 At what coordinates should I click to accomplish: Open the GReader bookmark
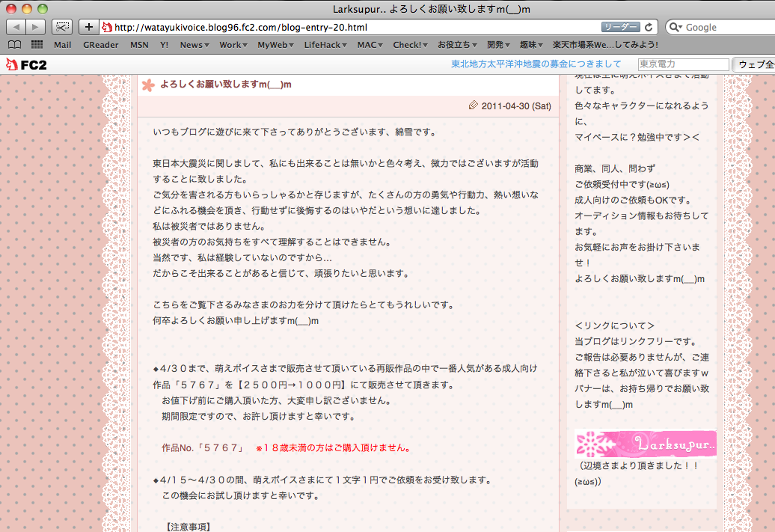tap(101, 45)
